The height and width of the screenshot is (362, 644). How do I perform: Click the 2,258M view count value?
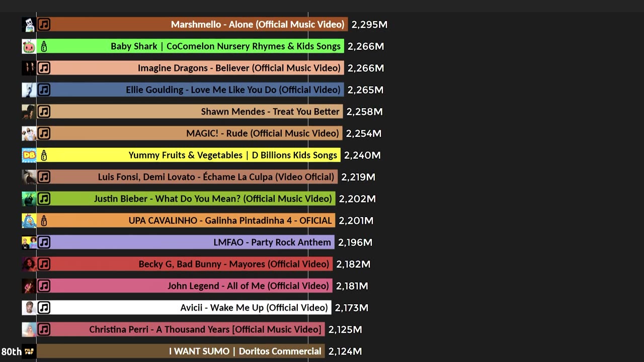tap(364, 112)
